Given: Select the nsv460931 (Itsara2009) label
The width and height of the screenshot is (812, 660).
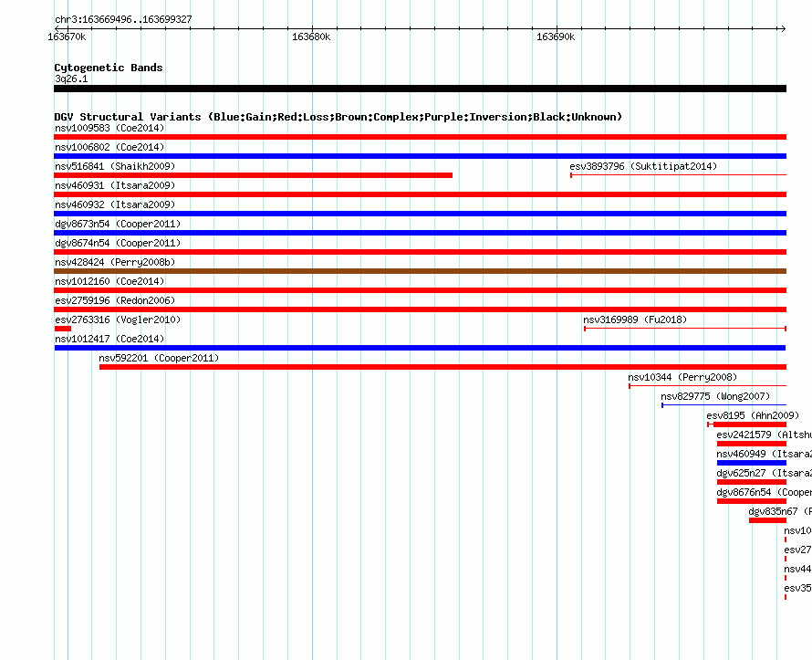Looking at the screenshot, I should (x=115, y=185).
